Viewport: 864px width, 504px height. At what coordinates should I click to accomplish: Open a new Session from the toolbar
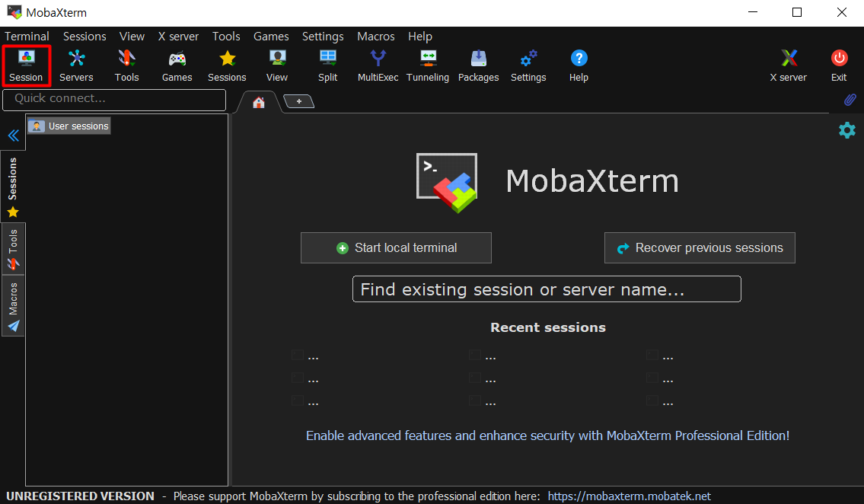click(26, 66)
